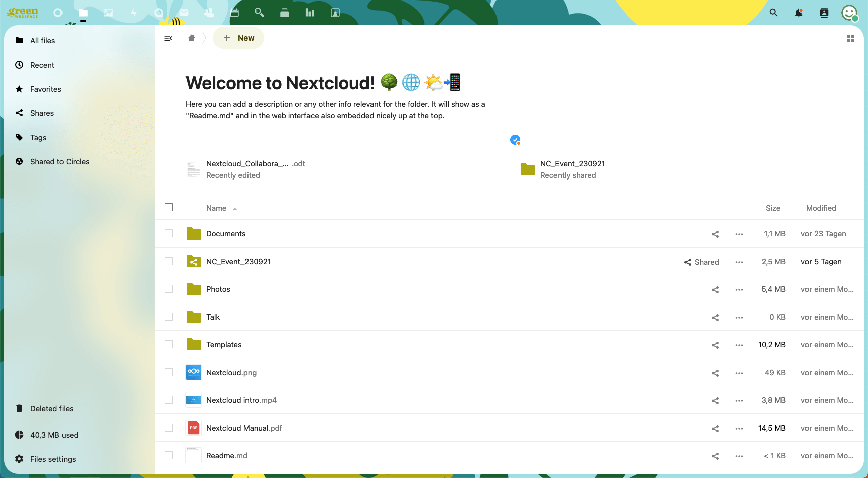Screen dimensions: 868x478
Task: Open the Activity lightning bolt icon
Action: click(x=134, y=13)
